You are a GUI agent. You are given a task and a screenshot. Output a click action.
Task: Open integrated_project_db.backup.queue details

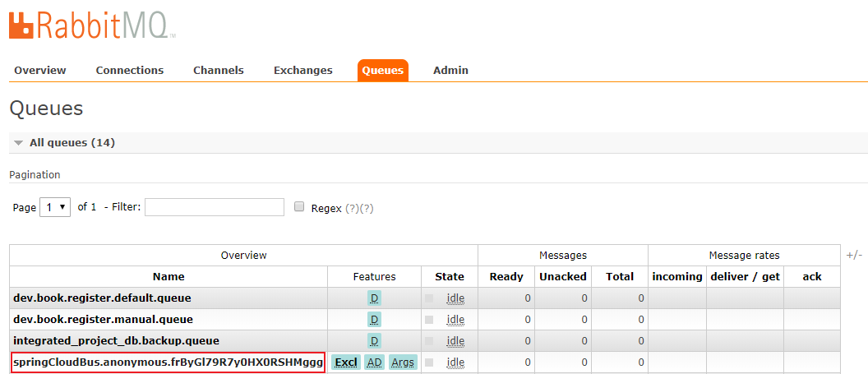point(116,340)
